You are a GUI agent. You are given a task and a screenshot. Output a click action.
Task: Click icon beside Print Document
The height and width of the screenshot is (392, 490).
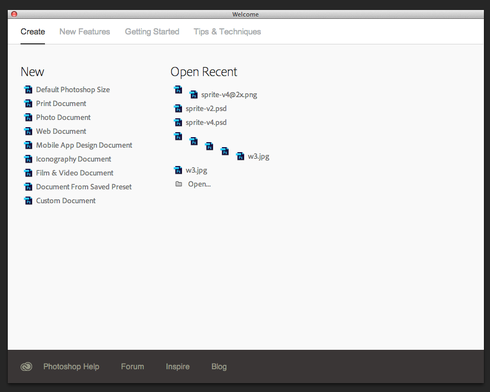(28, 103)
